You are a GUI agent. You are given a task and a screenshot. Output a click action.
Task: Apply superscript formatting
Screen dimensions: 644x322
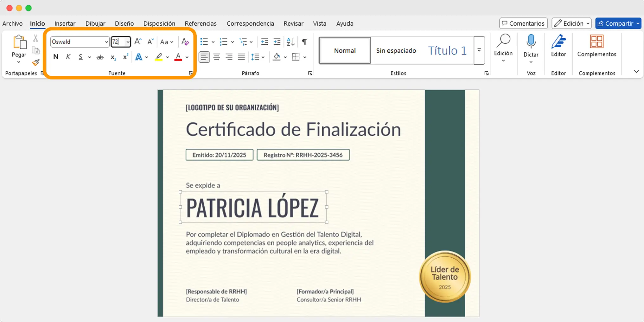tap(125, 56)
